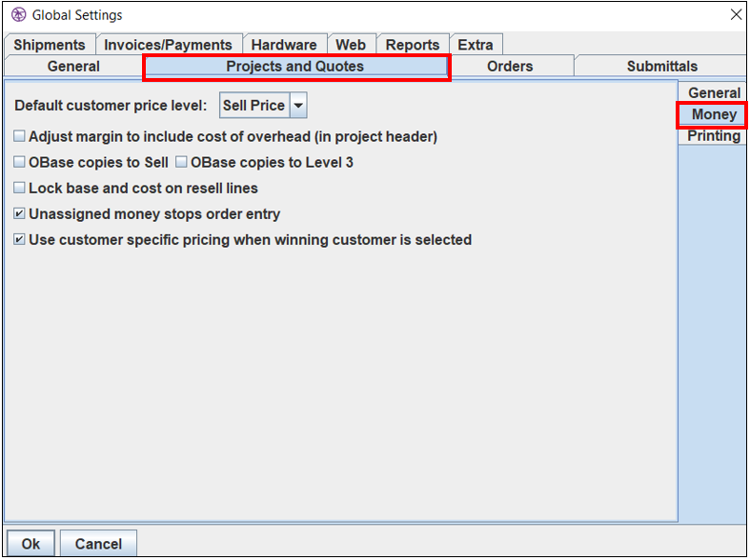Click the Sell Price combo box value

point(253,106)
